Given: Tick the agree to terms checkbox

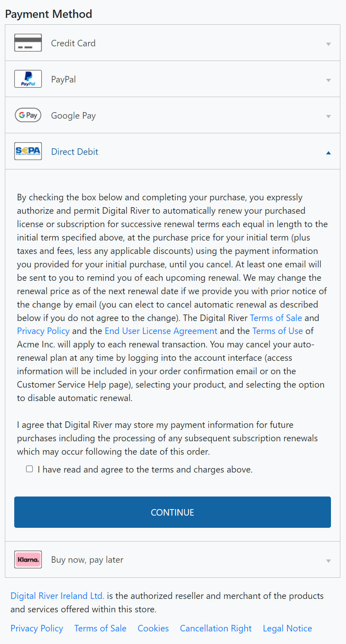Looking at the screenshot, I should tap(30, 469).
